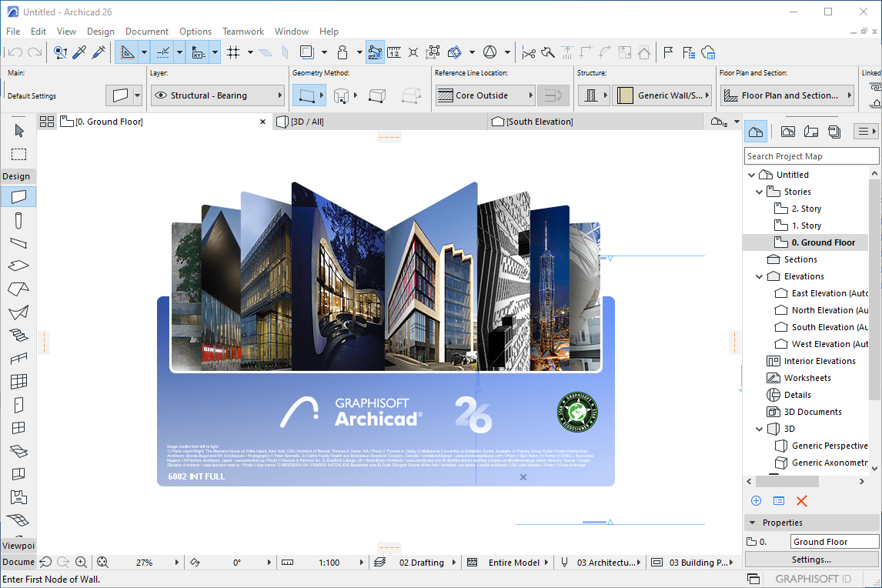Click the Measure tool ruler icon

tap(394, 53)
